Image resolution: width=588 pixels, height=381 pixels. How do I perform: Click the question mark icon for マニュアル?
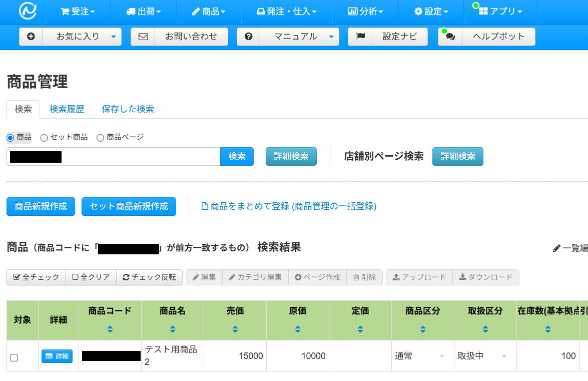pyautogui.click(x=249, y=37)
